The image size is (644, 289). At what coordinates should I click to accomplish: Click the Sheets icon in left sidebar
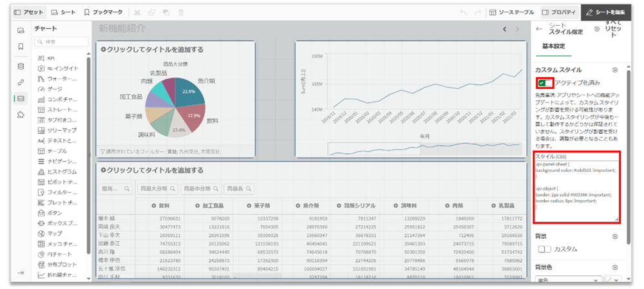21,30
